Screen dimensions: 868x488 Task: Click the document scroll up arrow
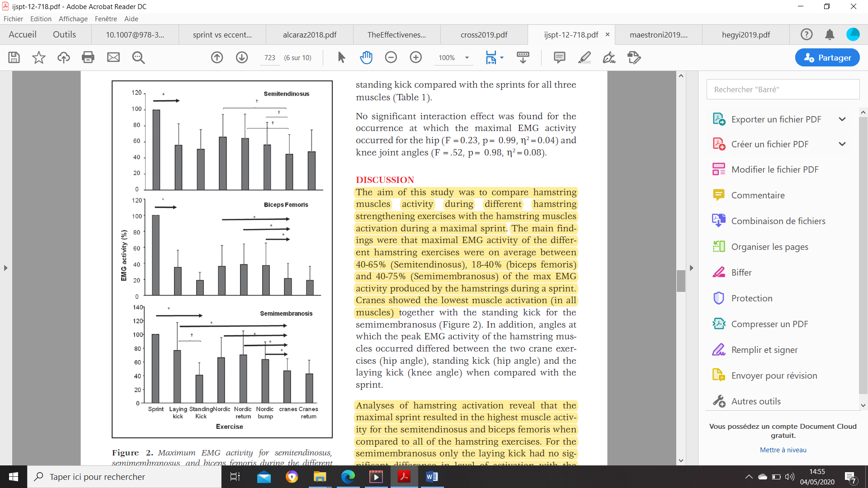681,76
